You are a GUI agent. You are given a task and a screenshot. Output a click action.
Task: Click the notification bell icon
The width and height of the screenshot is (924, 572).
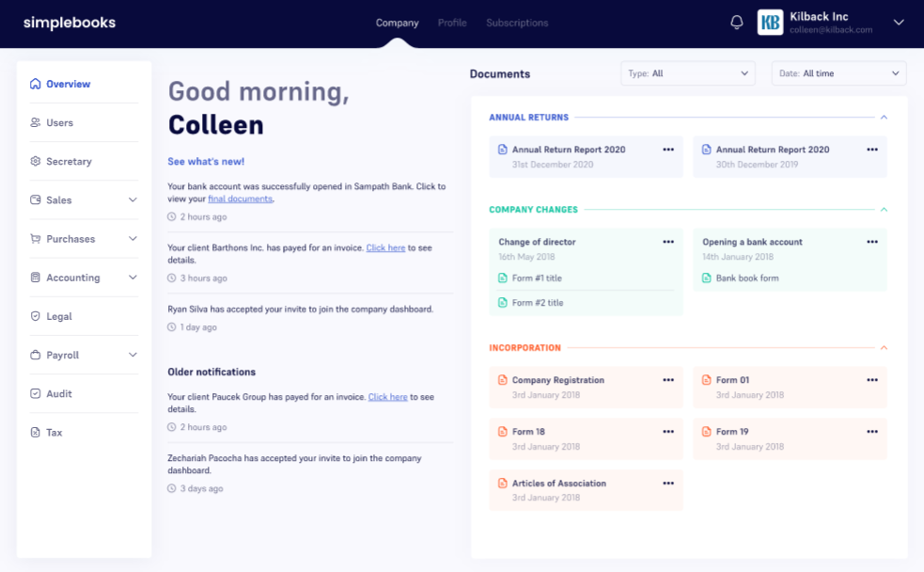pyautogui.click(x=737, y=23)
